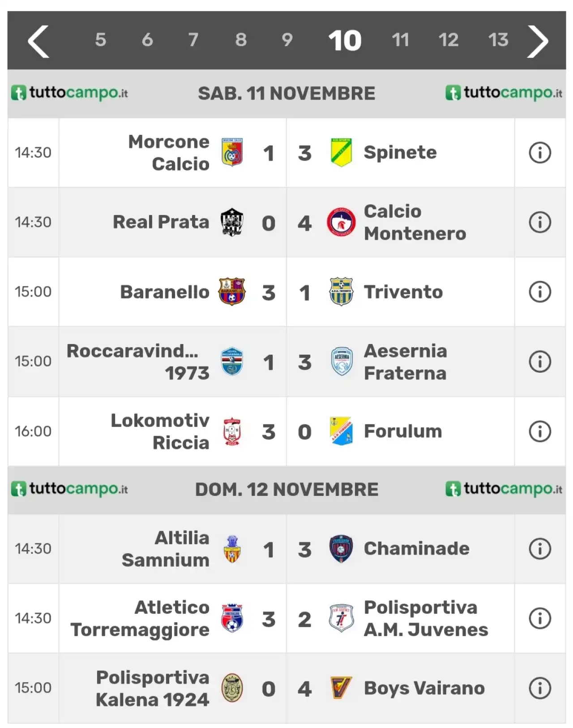Click the Baranello team crest
This screenshot has width=573, height=728.
click(232, 292)
